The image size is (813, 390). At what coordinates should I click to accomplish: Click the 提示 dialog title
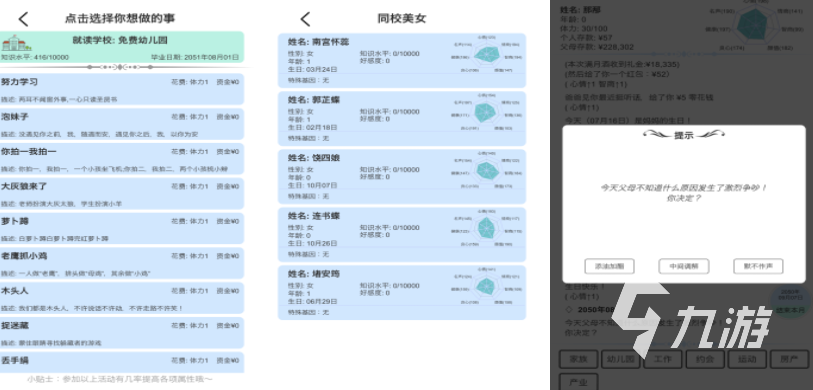click(x=683, y=135)
